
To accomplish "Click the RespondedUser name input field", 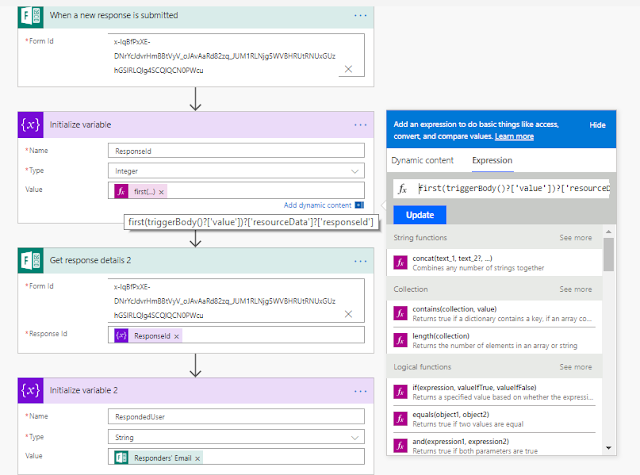I will click(236, 417).
